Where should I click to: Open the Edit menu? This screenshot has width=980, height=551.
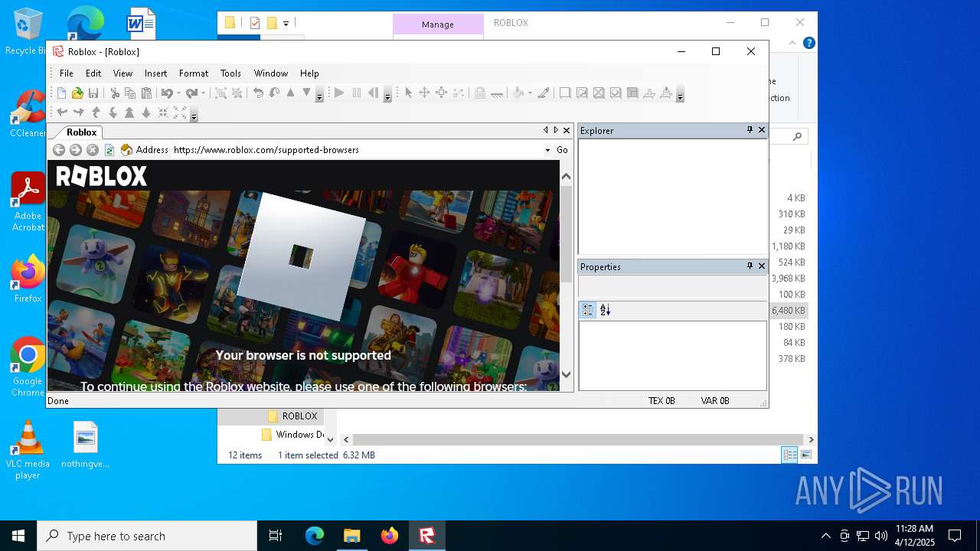coord(93,73)
